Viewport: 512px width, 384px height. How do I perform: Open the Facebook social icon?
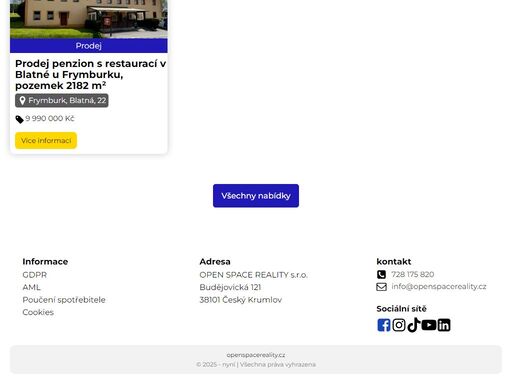[384, 325]
